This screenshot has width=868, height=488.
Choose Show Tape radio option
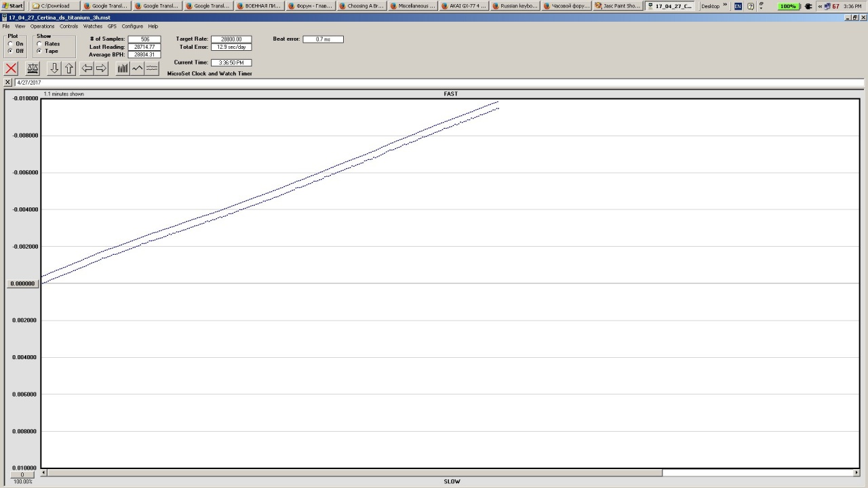click(x=39, y=52)
